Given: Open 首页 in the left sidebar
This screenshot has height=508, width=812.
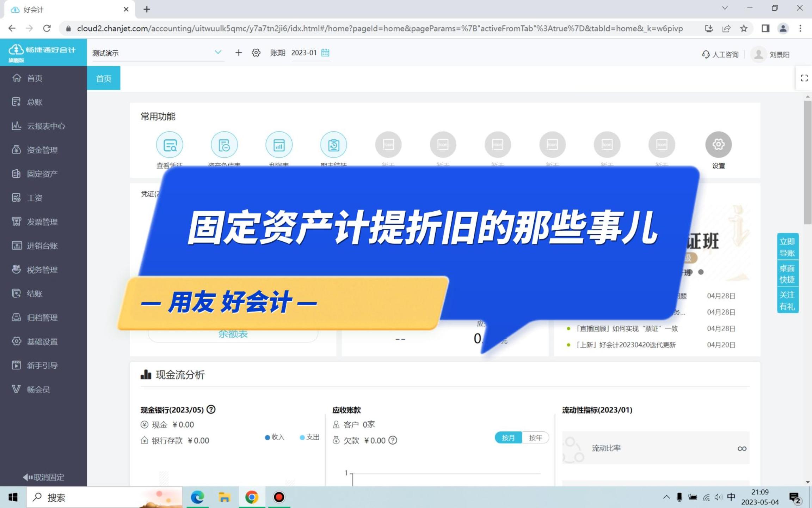Looking at the screenshot, I should [43, 78].
